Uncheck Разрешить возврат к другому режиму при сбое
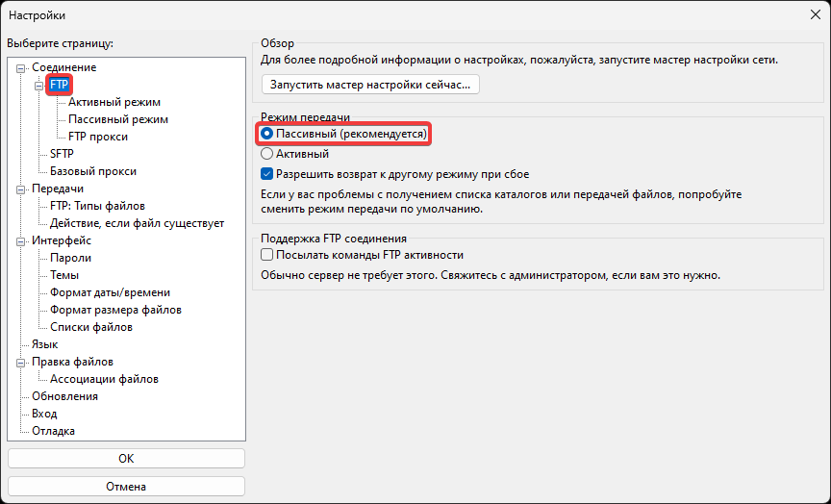Screen dimensions: 831x504 coord(267,175)
